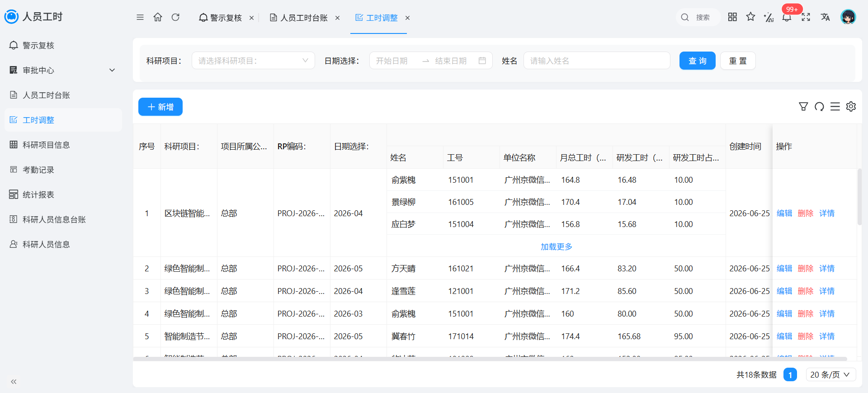Click the 新增 button
This screenshot has height=393, width=868.
(160, 107)
